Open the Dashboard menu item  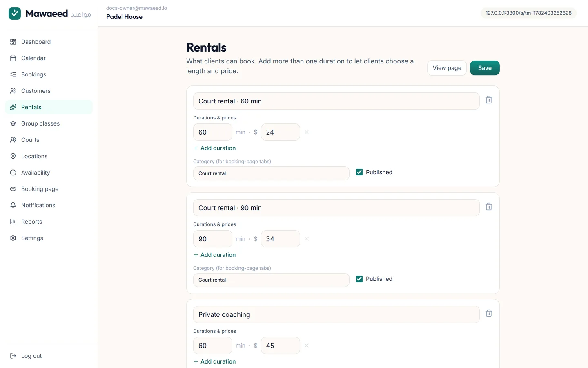[49, 42]
